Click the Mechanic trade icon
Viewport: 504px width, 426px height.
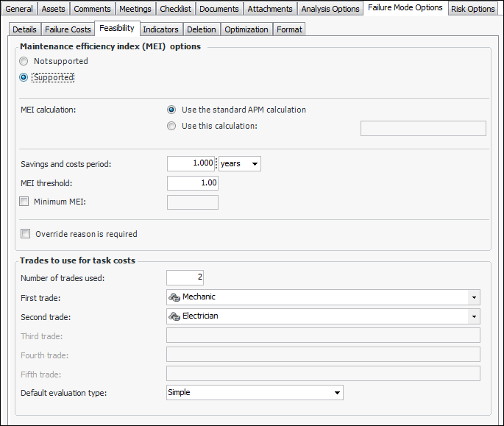(175, 297)
